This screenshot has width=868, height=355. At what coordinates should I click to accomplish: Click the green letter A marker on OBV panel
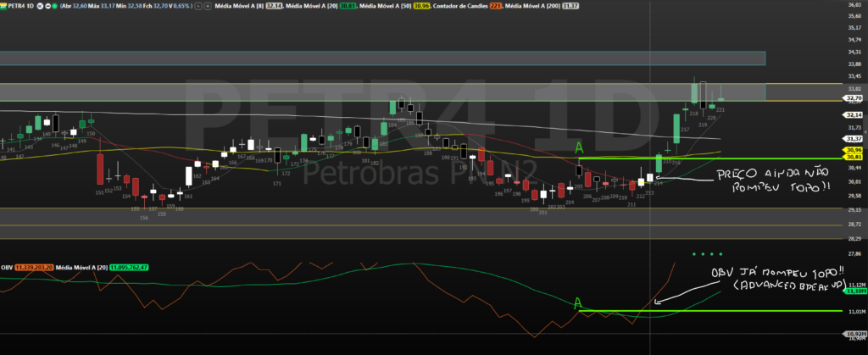(x=577, y=302)
